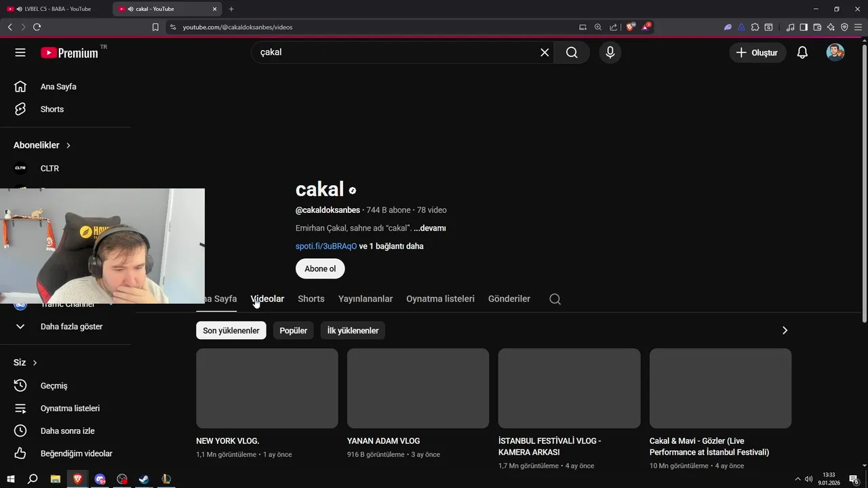Click the browser address bar URL

click(237, 27)
